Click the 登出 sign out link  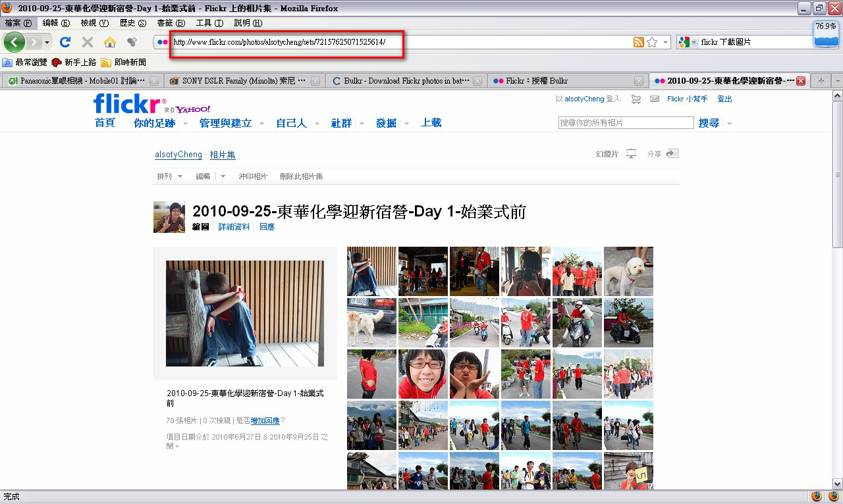724,99
